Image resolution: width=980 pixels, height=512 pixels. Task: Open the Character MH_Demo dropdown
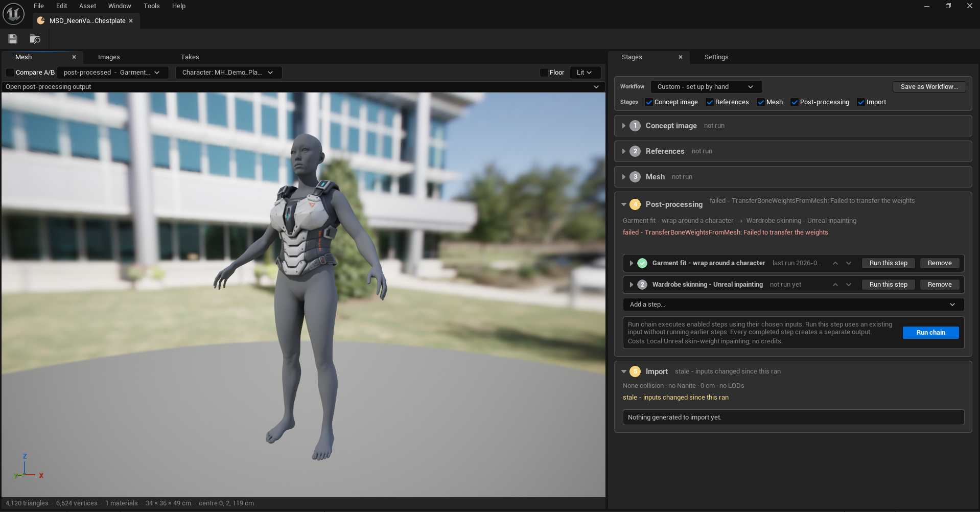pos(228,73)
